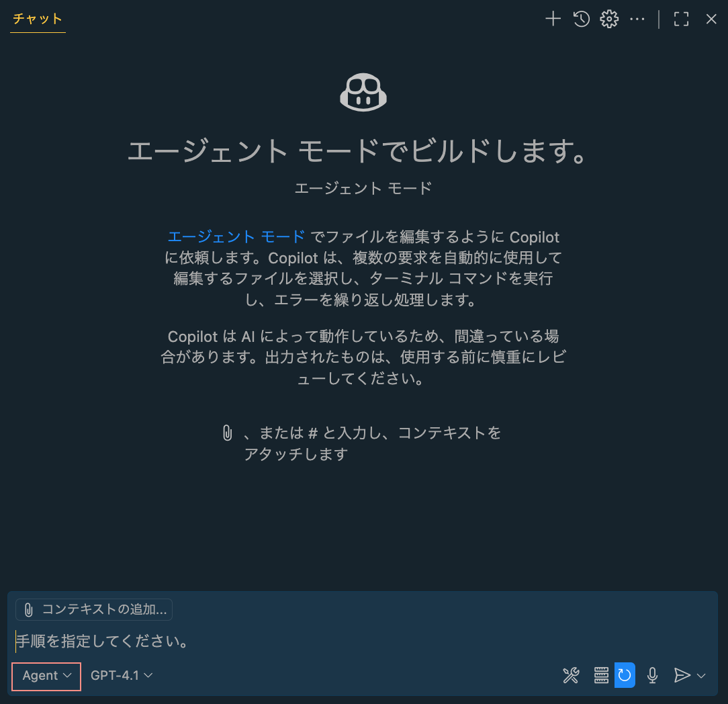Click the コンテキストの追加... button
Image resolution: width=728 pixels, height=704 pixels.
point(94,610)
